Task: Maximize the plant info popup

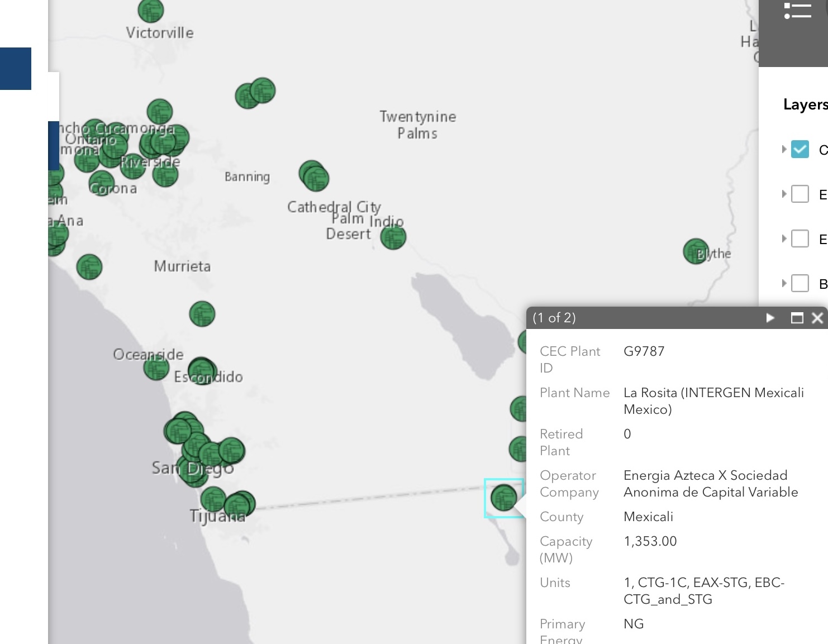Action: [x=797, y=318]
